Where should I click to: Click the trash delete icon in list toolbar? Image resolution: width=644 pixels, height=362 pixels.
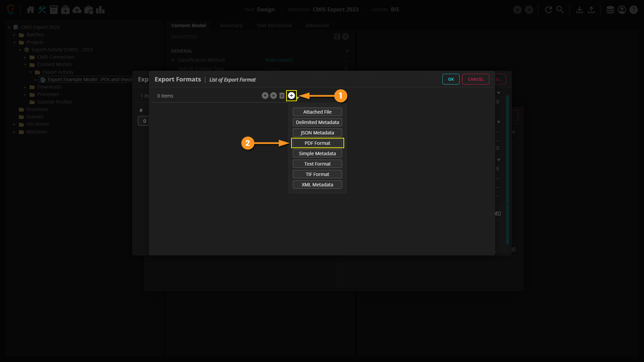282,96
